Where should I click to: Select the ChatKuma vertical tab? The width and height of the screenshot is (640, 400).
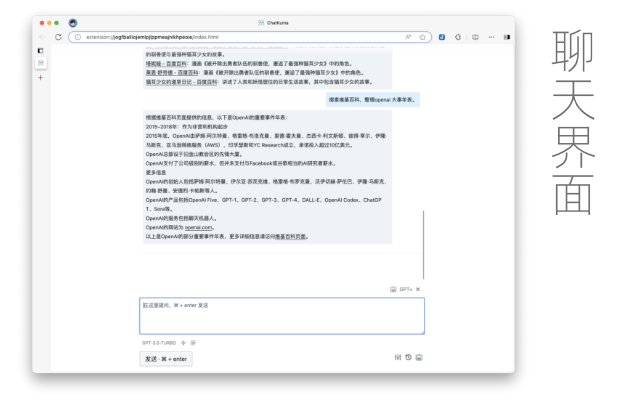(x=40, y=63)
